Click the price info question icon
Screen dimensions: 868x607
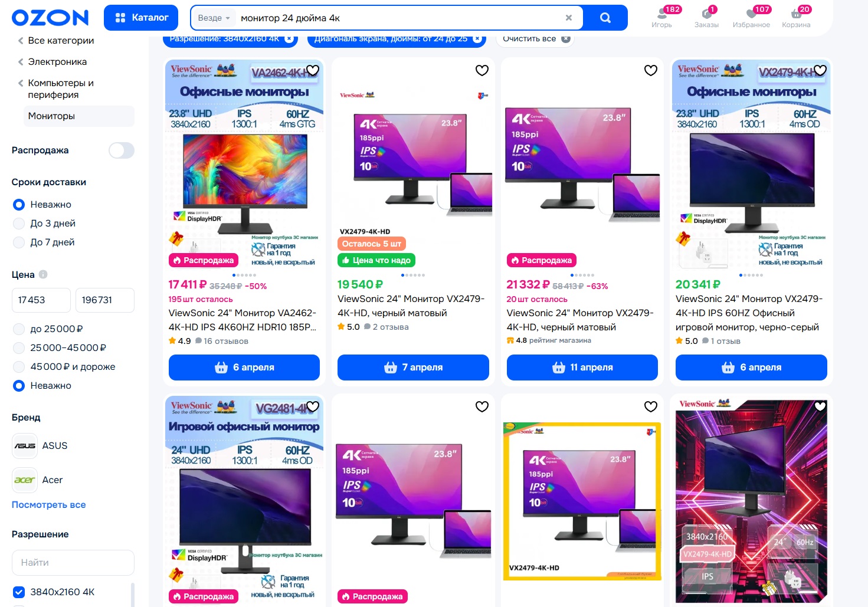[x=43, y=274]
